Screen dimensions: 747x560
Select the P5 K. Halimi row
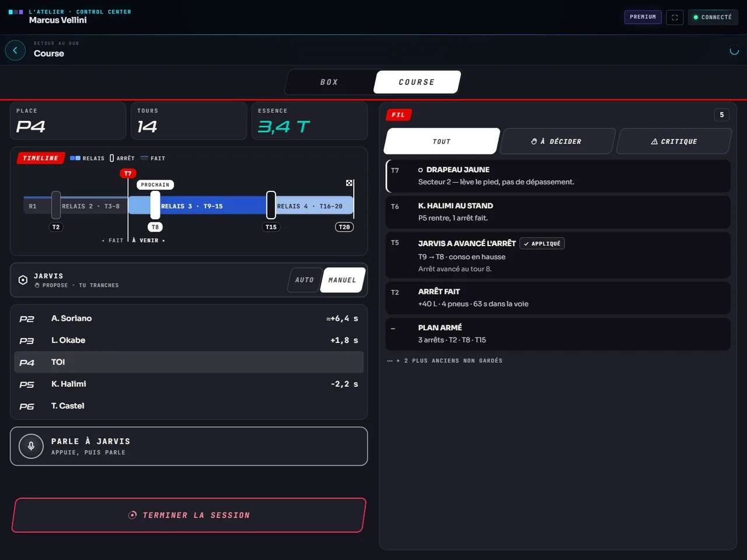[189, 384]
